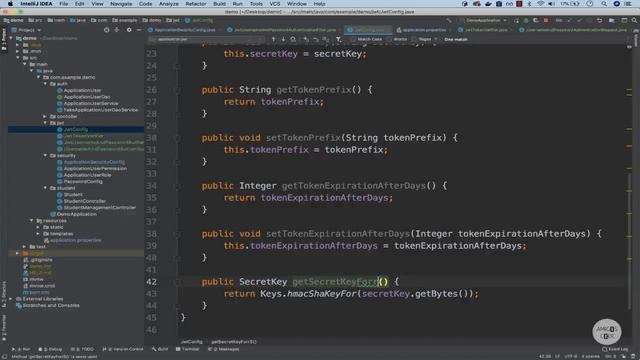Click the Debug bug icon in toolbar
Image resolution: width=640 pixels, height=360 pixels.
point(526,20)
